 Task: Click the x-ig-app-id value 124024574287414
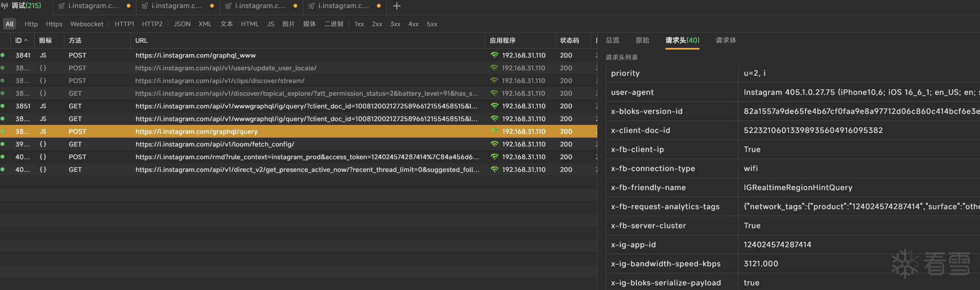point(777,245)
